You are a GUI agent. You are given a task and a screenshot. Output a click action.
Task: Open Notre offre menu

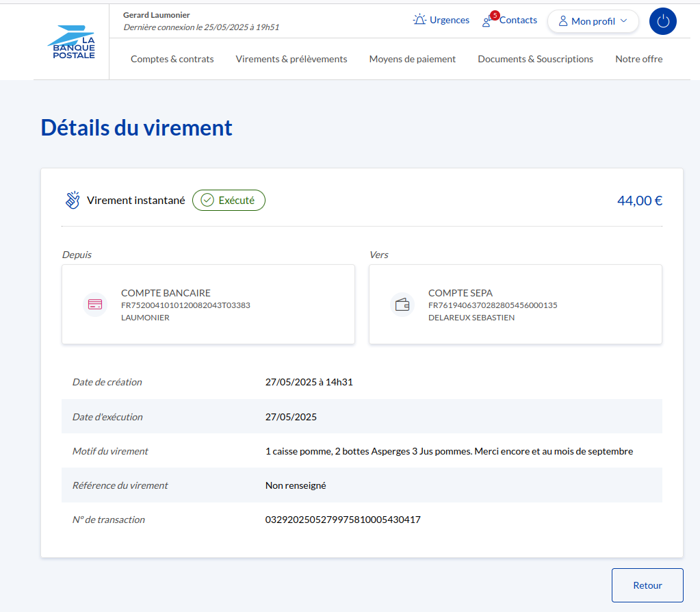point(639,59)
